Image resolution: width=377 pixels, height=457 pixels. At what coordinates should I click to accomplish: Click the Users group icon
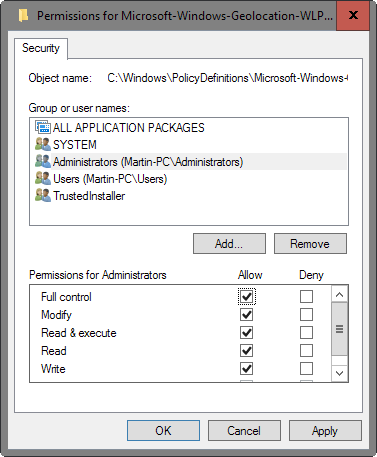pos(43,178)
